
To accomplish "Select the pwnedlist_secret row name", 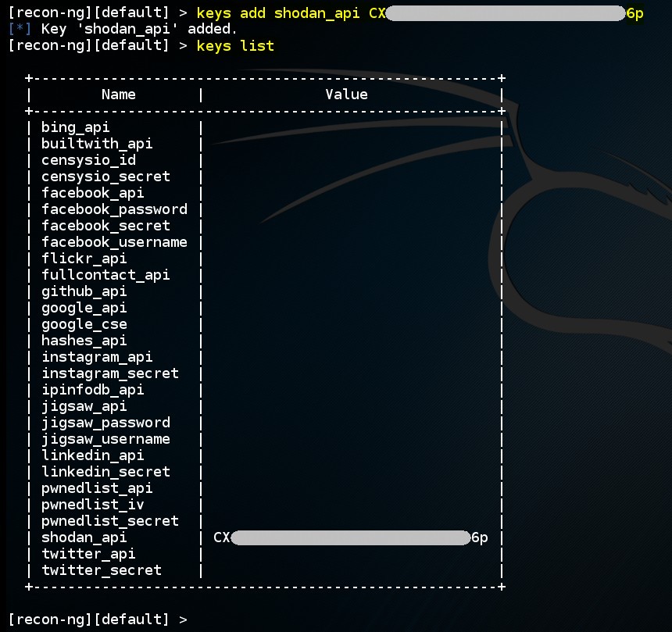I will coord(110,521).
